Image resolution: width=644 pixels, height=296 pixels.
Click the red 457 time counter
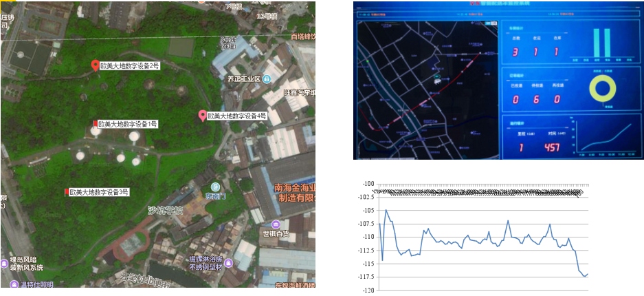coord(552,147)
